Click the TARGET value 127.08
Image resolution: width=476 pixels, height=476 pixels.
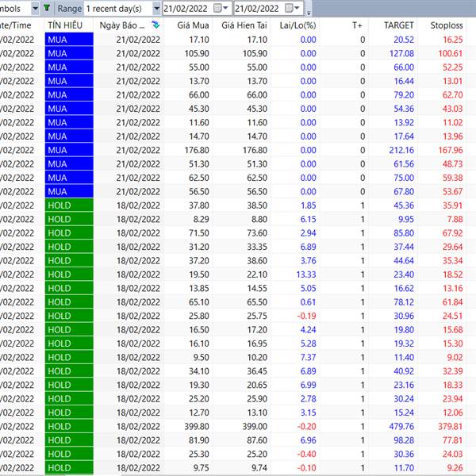[x=401, y=53]
